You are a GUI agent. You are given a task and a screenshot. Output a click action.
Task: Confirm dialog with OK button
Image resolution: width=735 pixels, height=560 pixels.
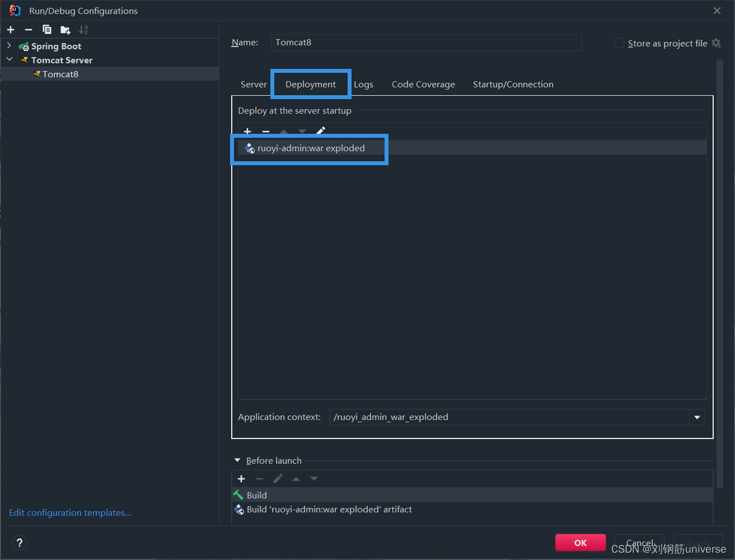(x=580, y=543)
